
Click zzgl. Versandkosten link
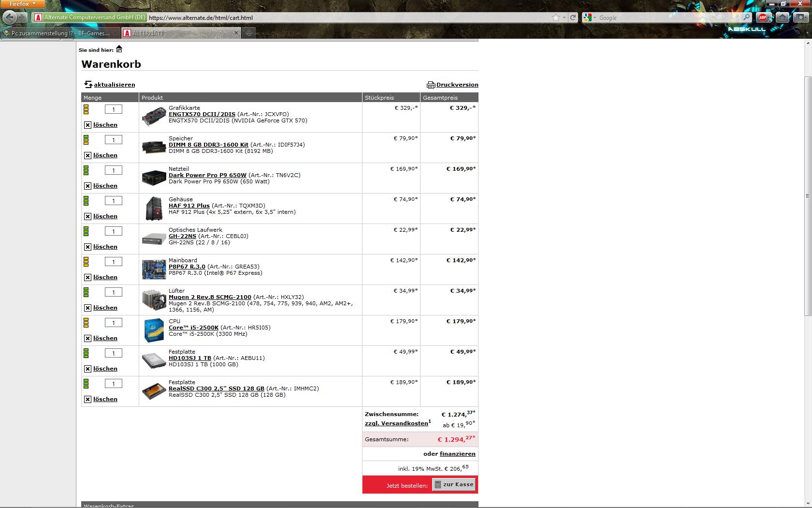[397, 423]
